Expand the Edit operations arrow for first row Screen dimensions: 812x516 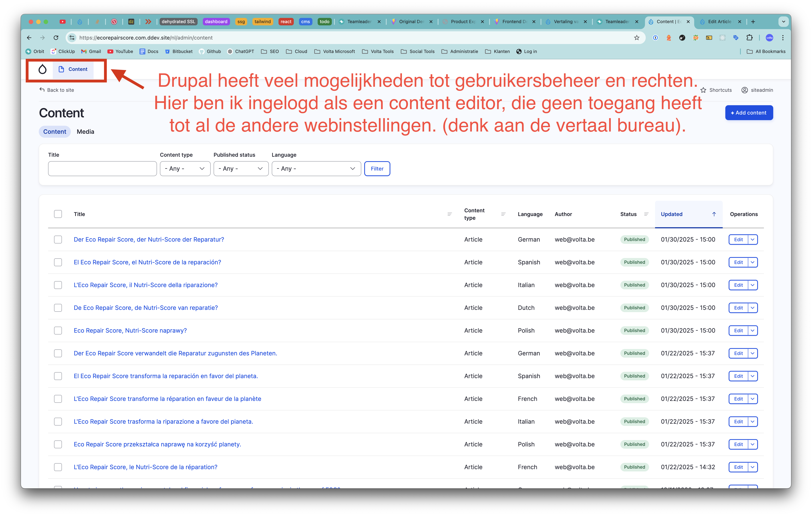click(753, 240)
